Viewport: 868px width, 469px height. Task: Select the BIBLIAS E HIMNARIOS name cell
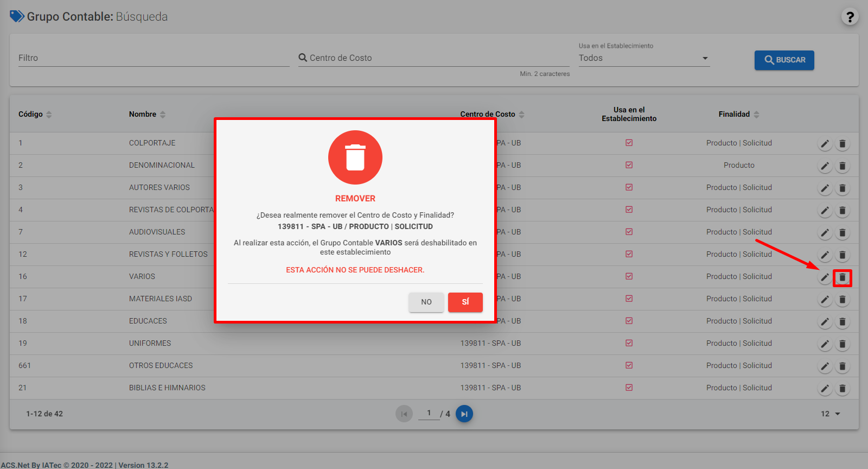(167, 388)
